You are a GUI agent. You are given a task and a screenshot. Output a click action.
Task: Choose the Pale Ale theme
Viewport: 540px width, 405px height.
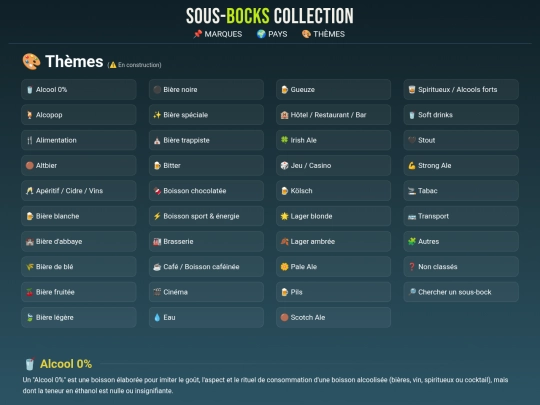pyautogui.click(x=333, y=267)
